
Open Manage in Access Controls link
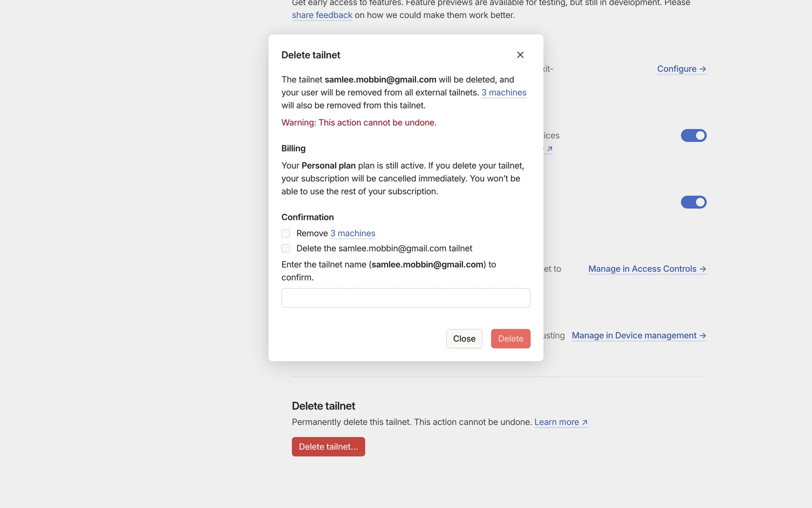pyautogui.click(x=642, y=269)
